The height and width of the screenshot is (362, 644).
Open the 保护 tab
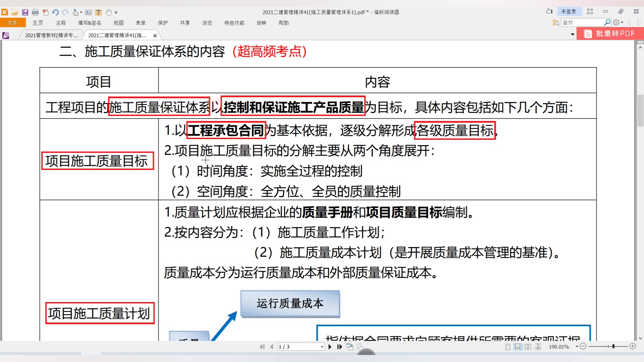click(x=163, y=23)
